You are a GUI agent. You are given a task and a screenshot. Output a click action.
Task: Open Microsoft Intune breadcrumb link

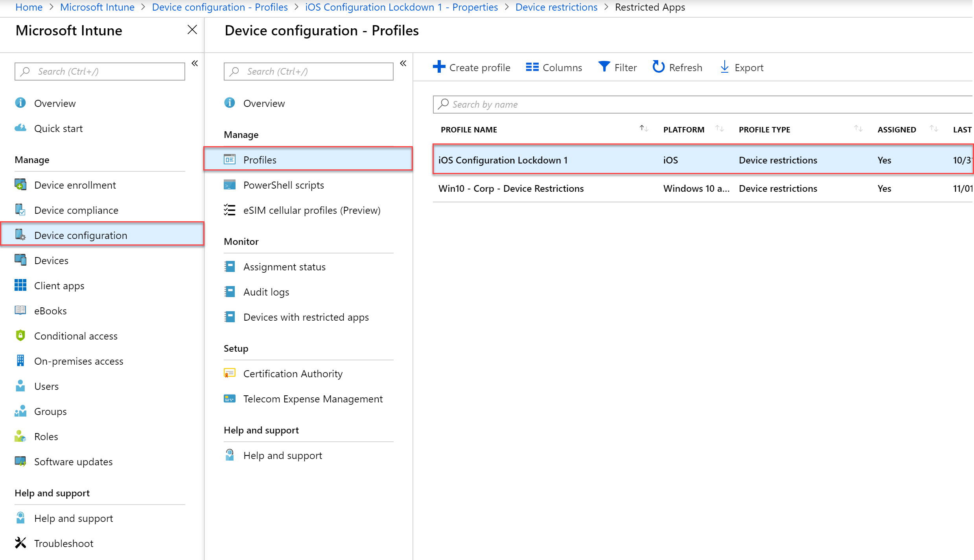pyautogui.click(x=97, y=7)
